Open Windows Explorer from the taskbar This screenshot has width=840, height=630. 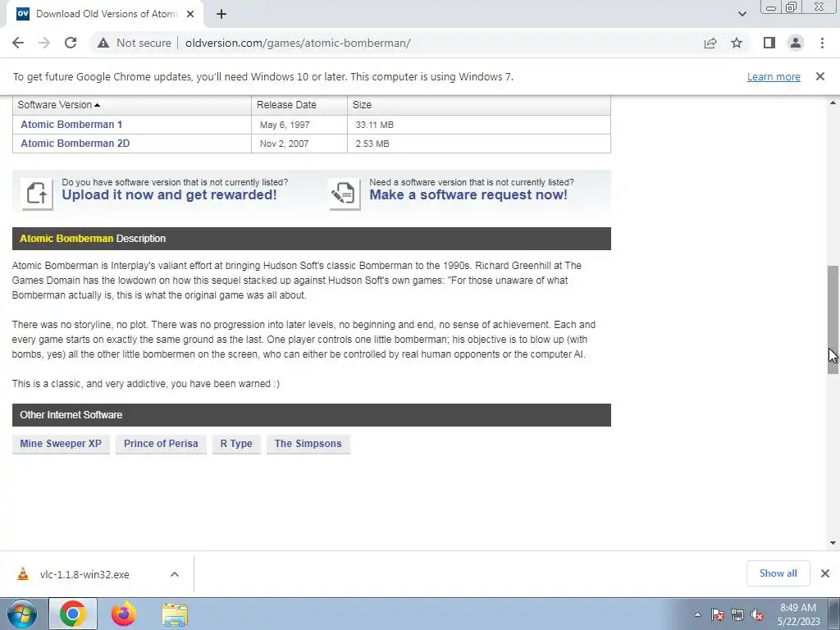tap(175, 614)
